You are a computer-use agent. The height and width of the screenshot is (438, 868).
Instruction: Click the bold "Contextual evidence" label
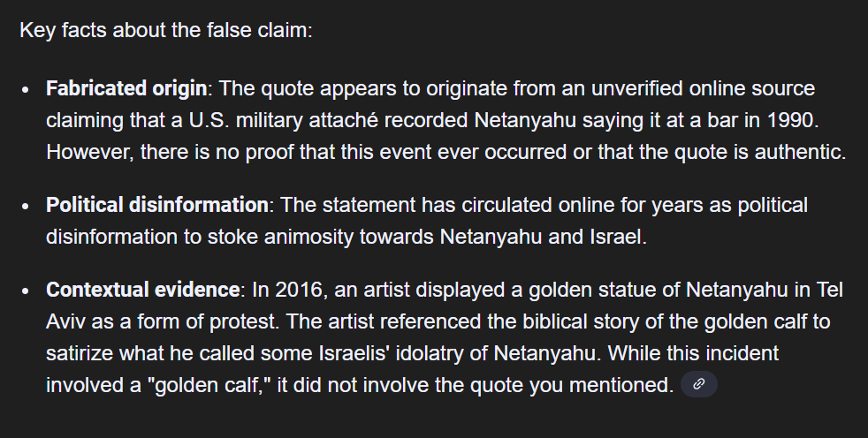[142, 290]
